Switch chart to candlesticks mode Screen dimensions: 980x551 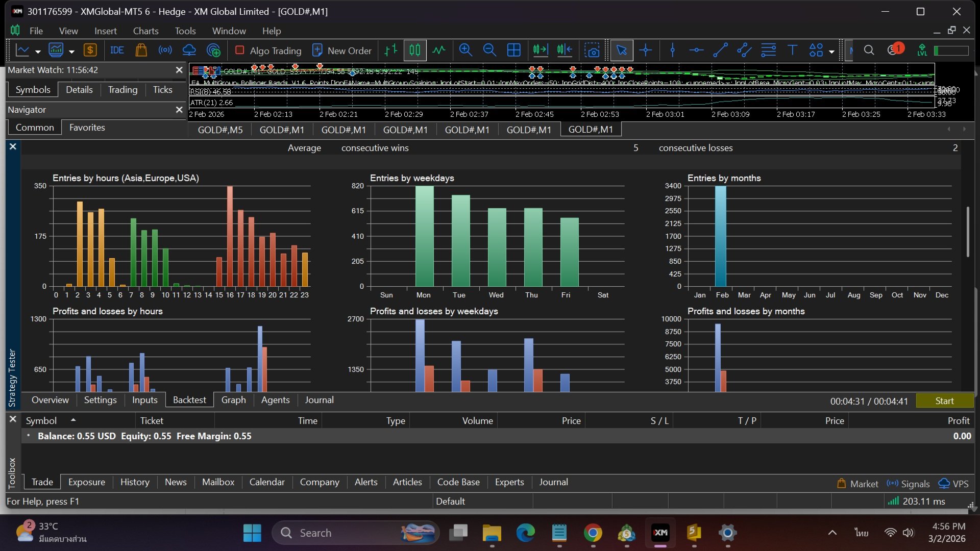point(415,51)
